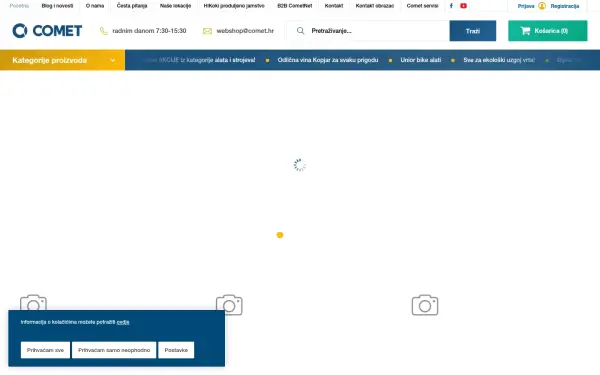This screenshot has height=375, width=600.
Task: Click the COMET logo
Action: click(47, 31)
